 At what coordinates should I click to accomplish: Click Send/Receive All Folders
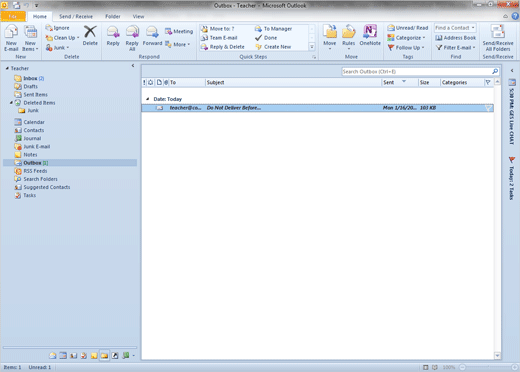498,38
